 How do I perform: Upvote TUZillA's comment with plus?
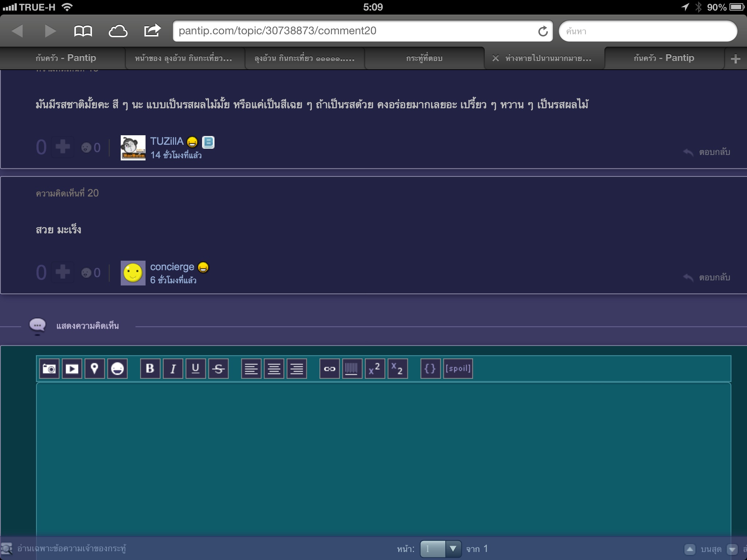[x=62, y=147]
